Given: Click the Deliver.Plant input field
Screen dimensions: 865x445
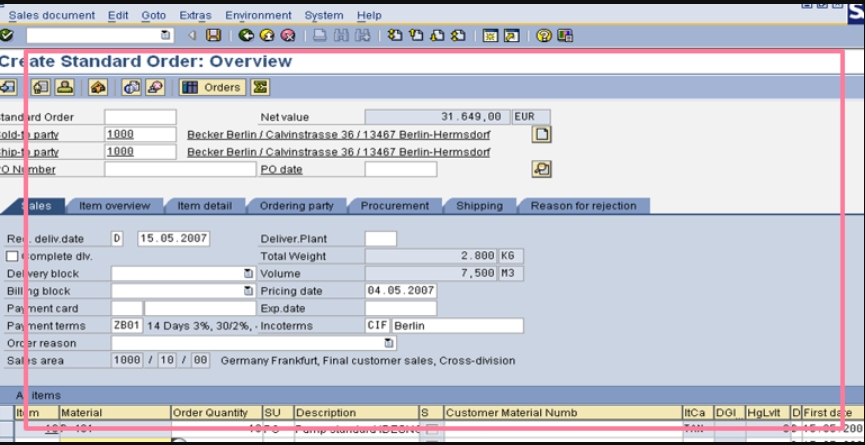Looking at the screenshot, I should point(380,239).
